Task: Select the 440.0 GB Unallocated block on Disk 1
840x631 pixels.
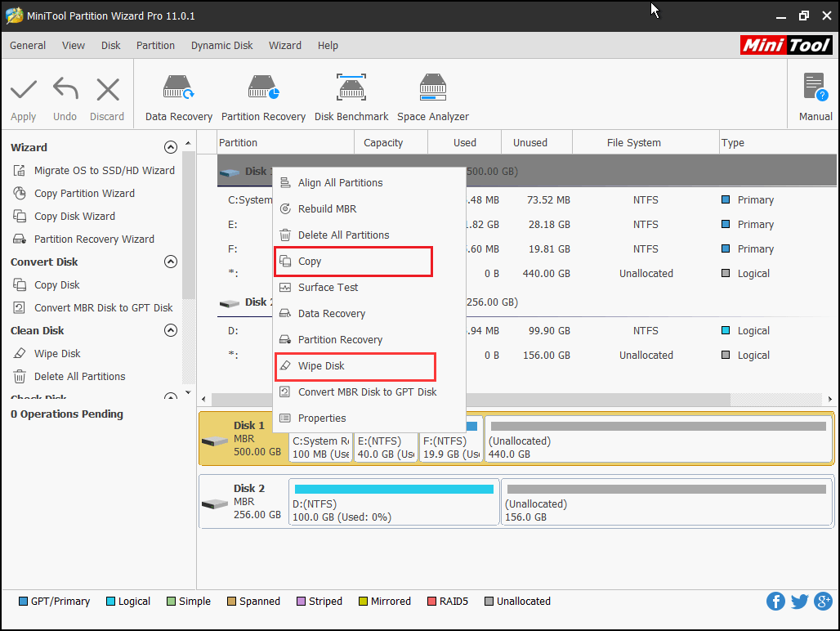Action: 658,440
